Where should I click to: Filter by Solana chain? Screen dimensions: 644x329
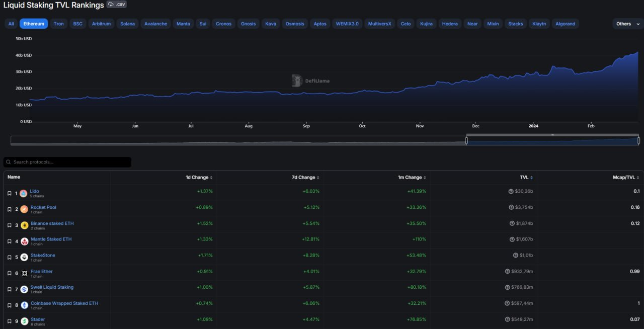[127, 24]
